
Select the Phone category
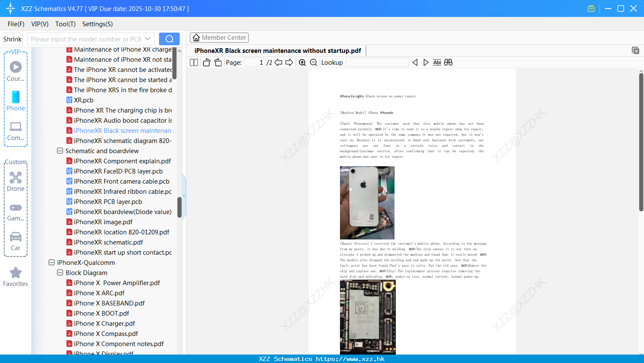point(16,101)
